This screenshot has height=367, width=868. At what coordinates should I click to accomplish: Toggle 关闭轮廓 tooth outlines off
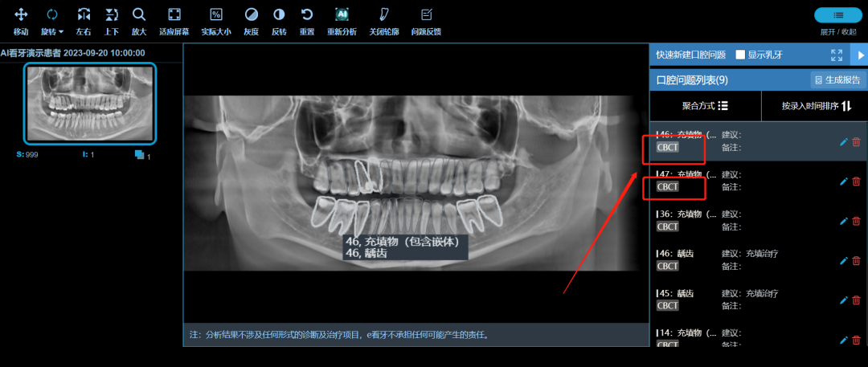383,21
